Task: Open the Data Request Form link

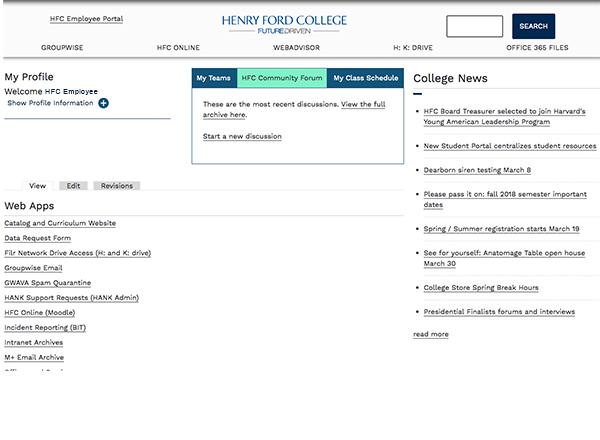Action: (38, 238)
